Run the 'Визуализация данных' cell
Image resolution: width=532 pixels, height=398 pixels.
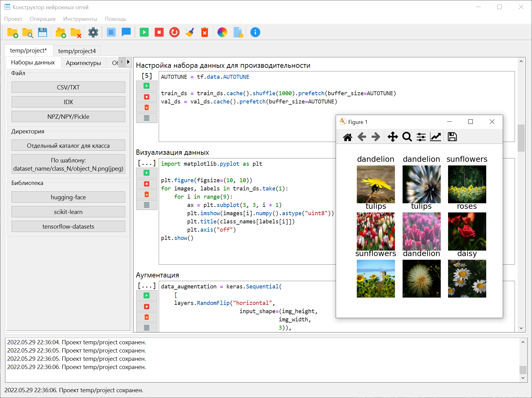click(x=147, y=173)
